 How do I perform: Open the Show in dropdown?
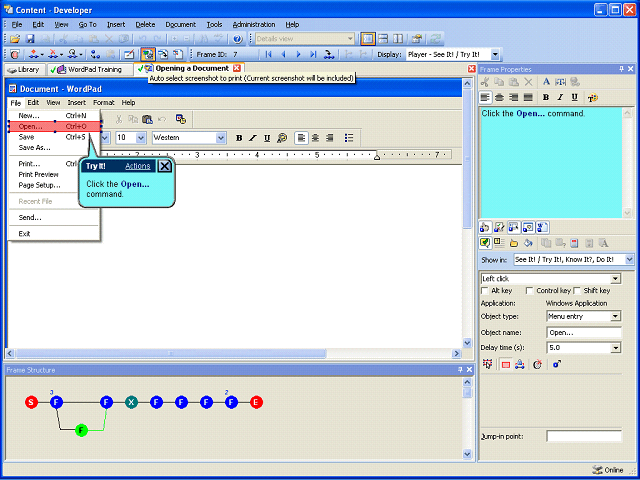pyautogui.click(x=629, y=259)
